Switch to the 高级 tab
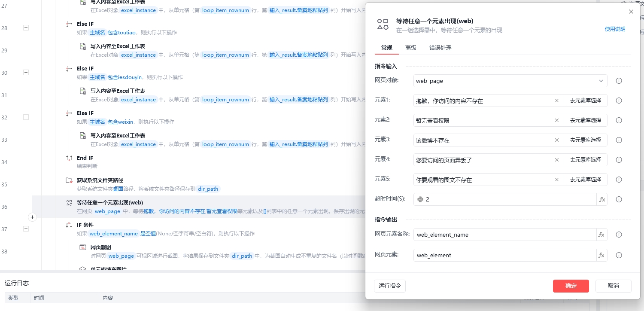The width and height of the screenshot is (644, 311). [x=411, y=48]
